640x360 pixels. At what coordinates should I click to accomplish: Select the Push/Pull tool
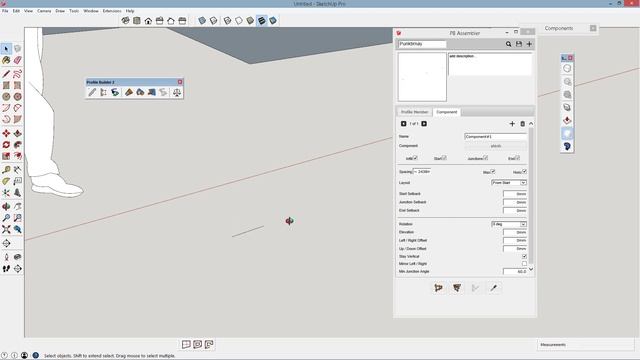(18, 133)
